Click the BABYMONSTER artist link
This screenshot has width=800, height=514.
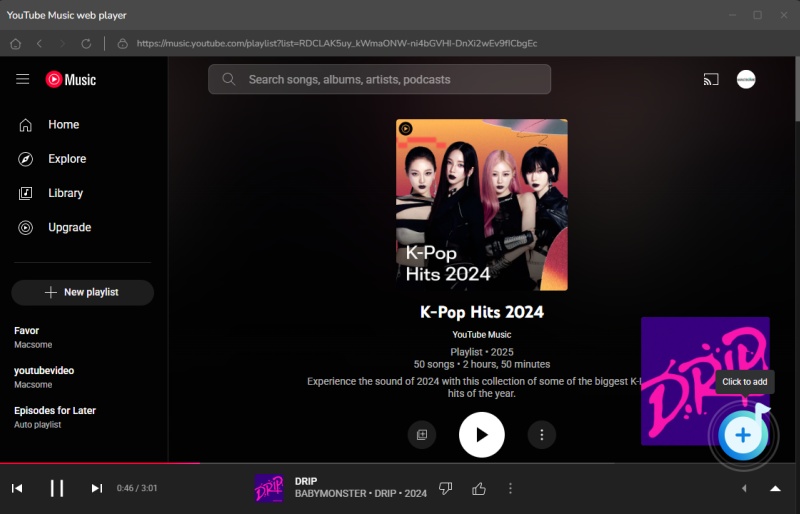point(330,494)
